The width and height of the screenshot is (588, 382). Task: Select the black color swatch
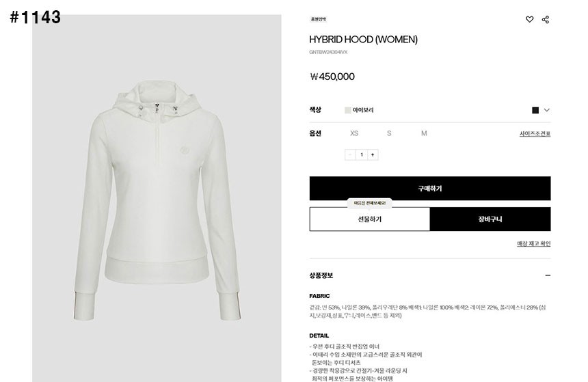(535, 110)
